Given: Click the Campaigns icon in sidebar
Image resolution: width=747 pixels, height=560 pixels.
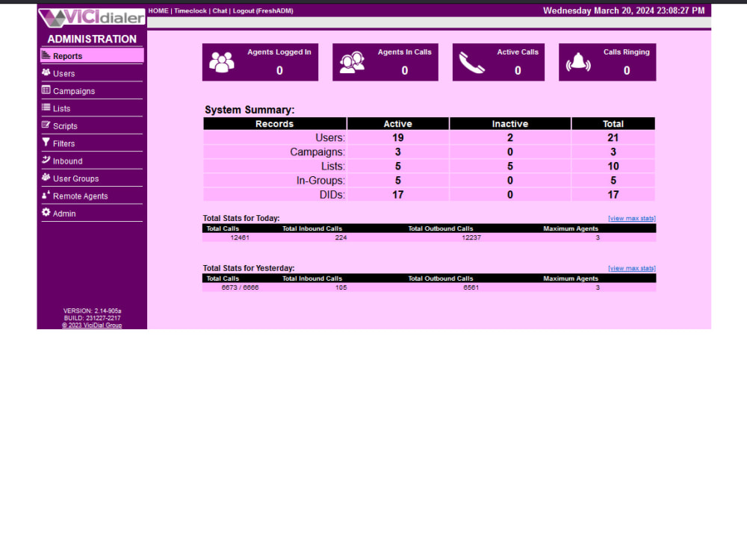Looking at the screenshot, I should 46,90.
